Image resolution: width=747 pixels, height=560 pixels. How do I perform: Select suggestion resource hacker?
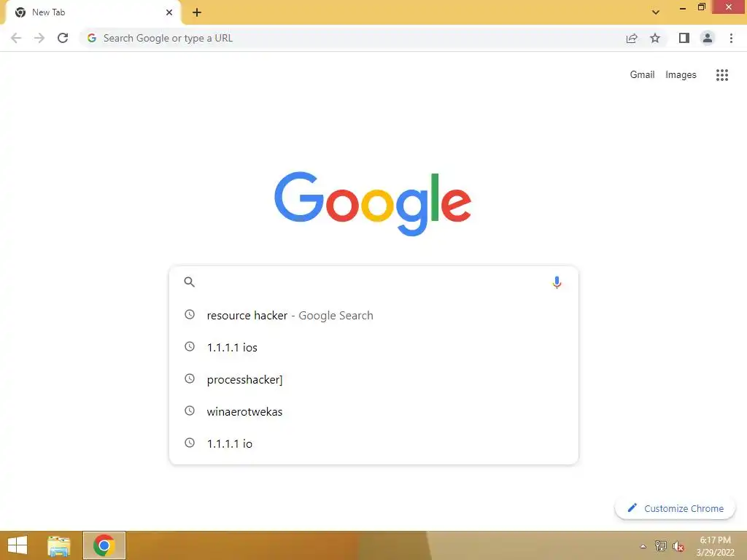[x=373, y=315]
